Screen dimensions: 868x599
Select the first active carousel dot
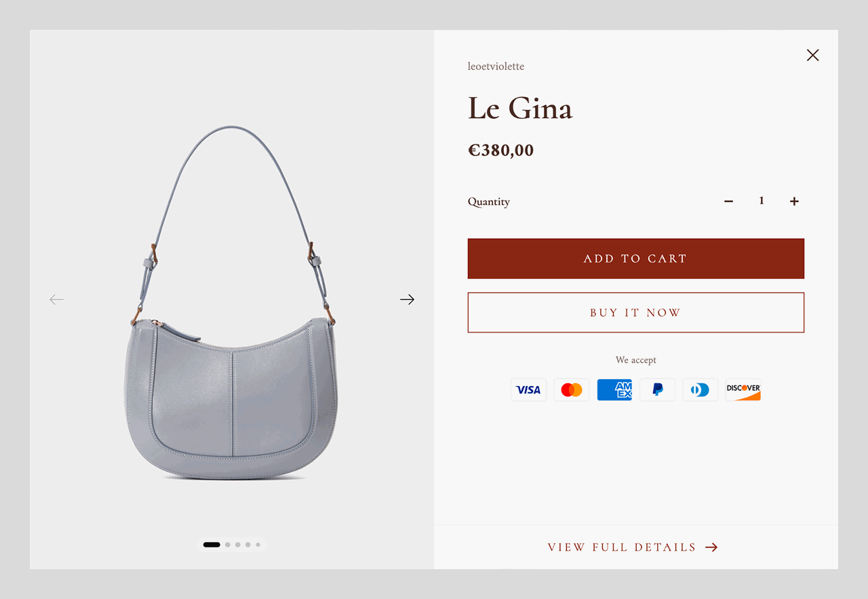tap(212, 545)
